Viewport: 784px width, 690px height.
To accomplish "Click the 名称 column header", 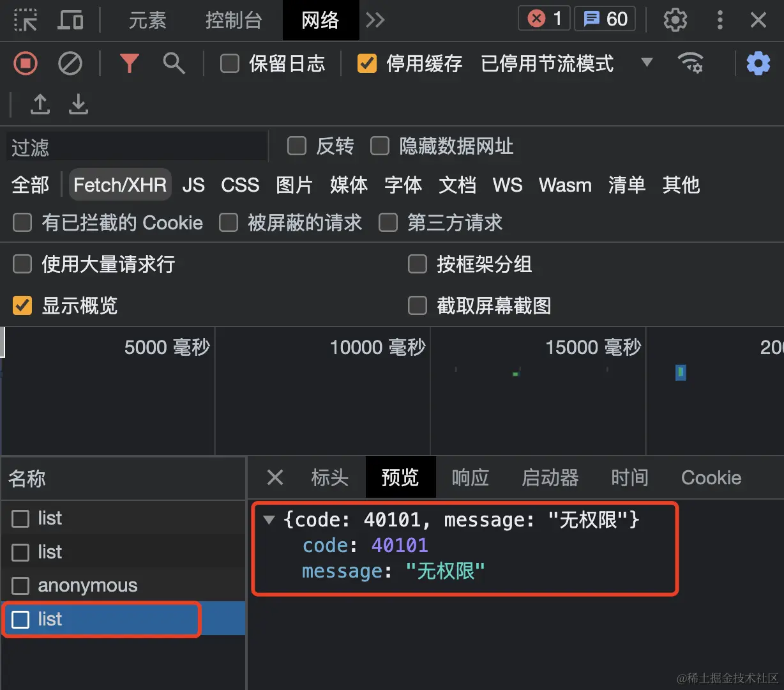I will pyautogui.click(x=123, y=478).
